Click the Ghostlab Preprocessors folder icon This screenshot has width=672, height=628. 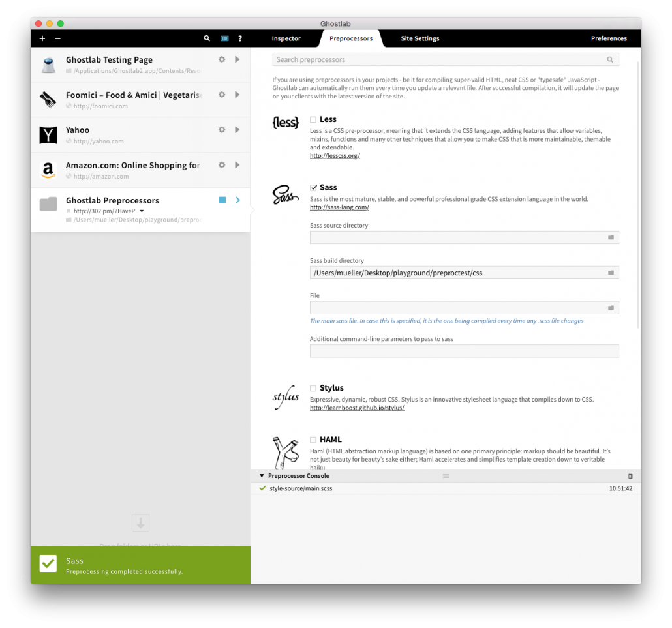(48, 204)
